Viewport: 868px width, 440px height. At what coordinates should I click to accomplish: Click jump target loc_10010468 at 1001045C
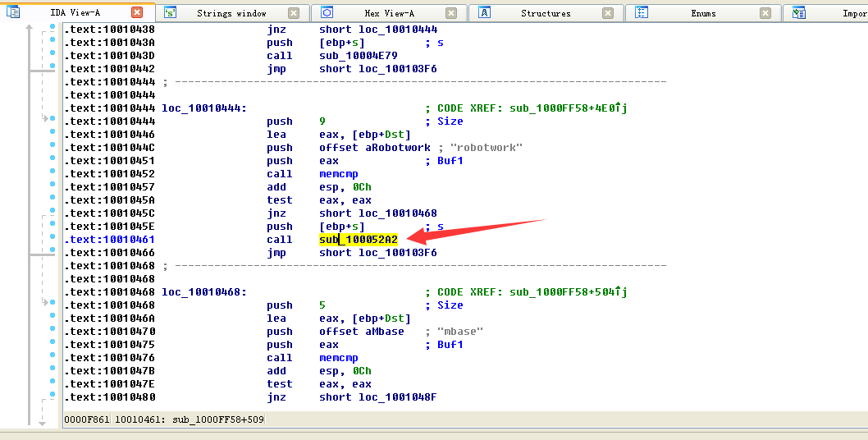[x=397, y=213]
